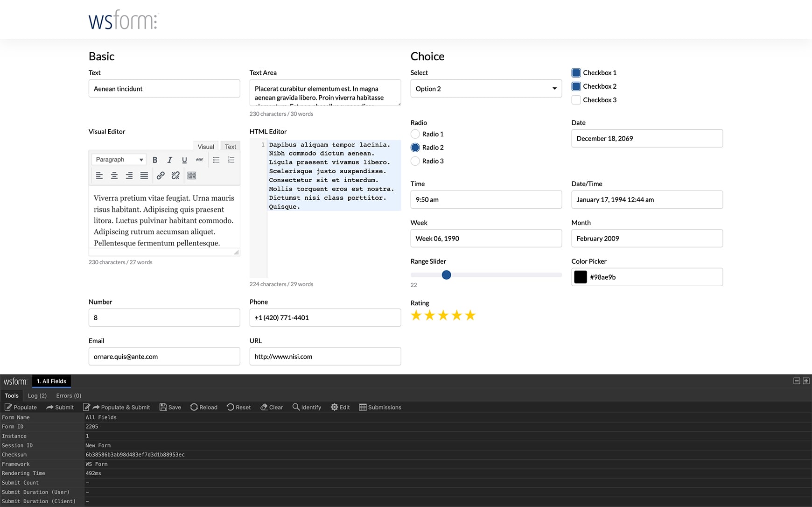This screenshot has width=812, height=507.
Task: Click the Identify icon in the debug toolbar
Action: pyautogui.click(x=307, y=407)
